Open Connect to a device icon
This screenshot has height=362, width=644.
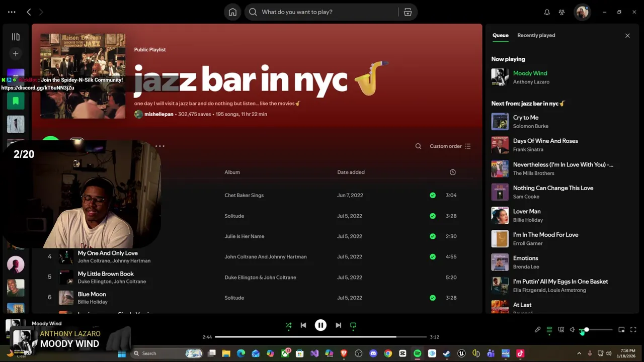[561, 330]
